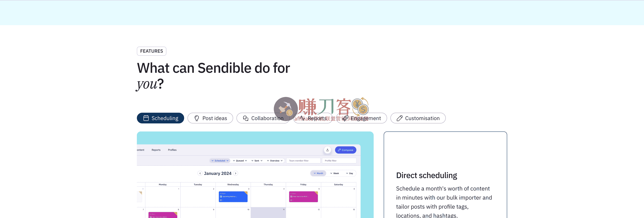Click the lightbulb icon for Post ideas

coord(197,118)
